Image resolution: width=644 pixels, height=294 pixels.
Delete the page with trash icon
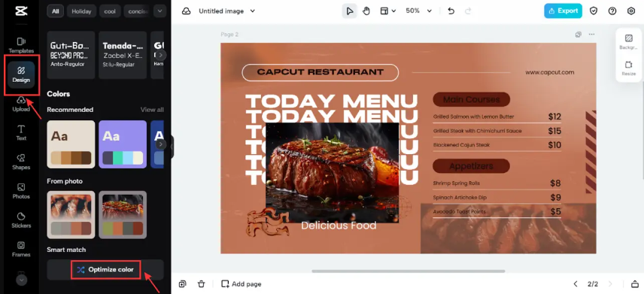click(201, 283)
